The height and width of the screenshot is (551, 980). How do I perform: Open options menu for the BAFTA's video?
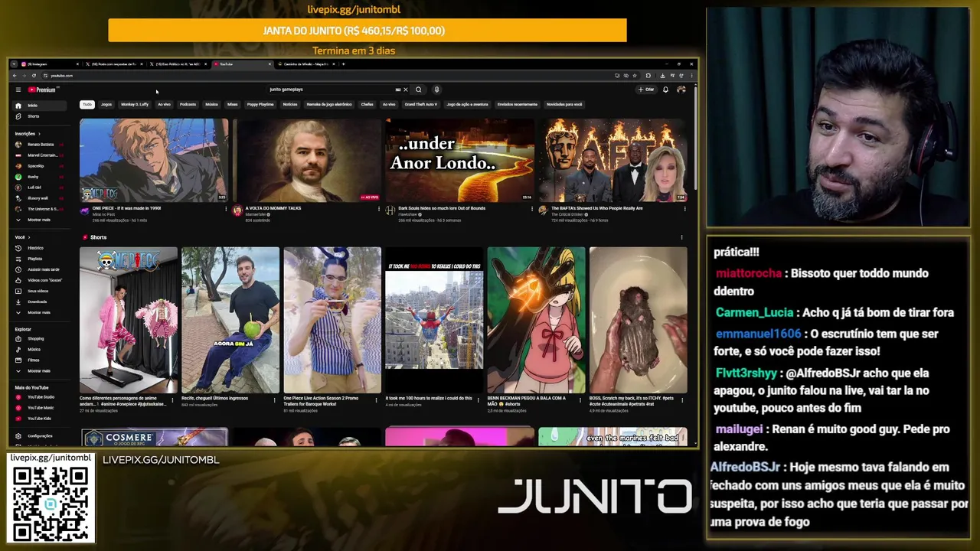click(684, 209)
